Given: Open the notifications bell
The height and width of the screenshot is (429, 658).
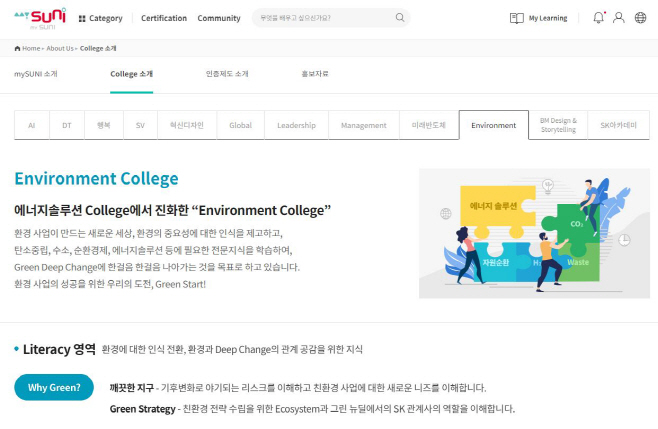Looking at the screenshot, I should point(598,18).
